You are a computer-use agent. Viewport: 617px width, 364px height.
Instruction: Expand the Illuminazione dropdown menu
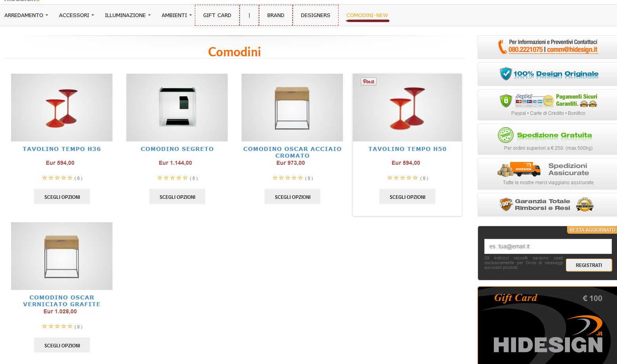pos(128,15)
